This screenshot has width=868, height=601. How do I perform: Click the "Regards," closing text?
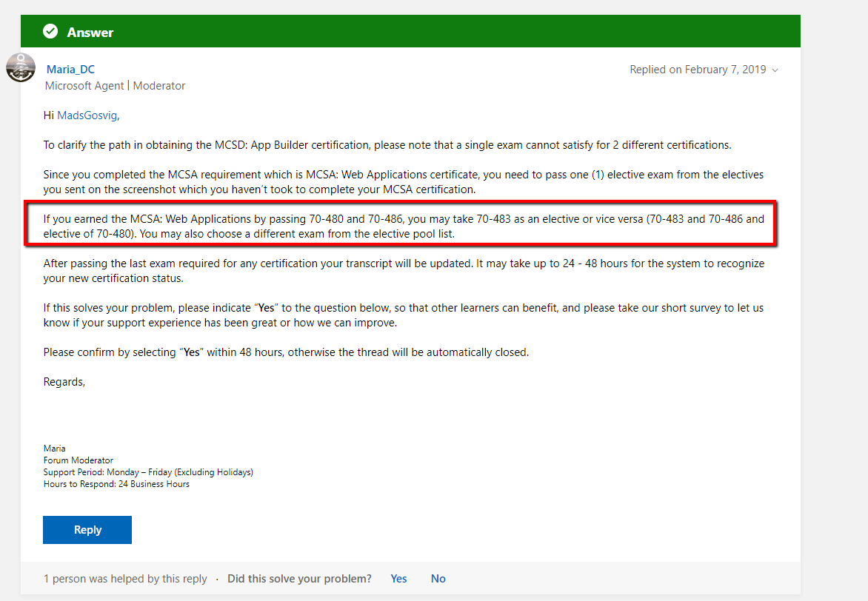tap(64, 382)
